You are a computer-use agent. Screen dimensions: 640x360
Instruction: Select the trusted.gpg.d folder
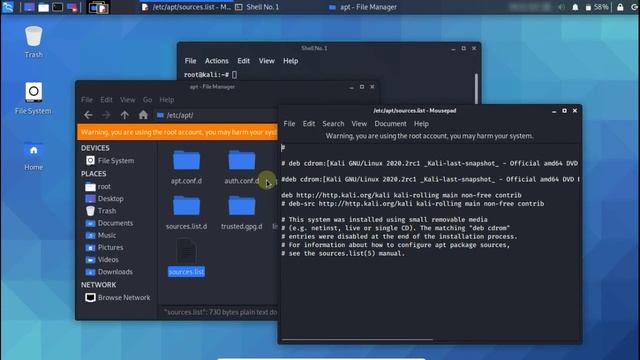tap(242, 213)
